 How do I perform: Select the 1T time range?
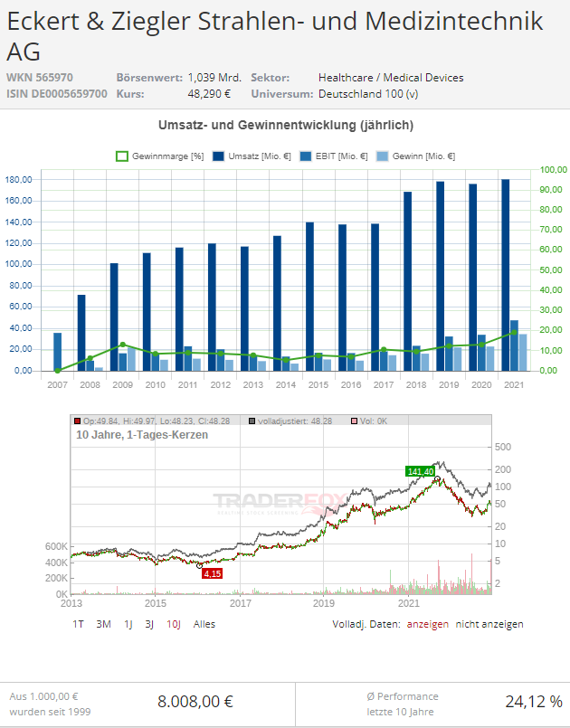click(x=78, y=624)
